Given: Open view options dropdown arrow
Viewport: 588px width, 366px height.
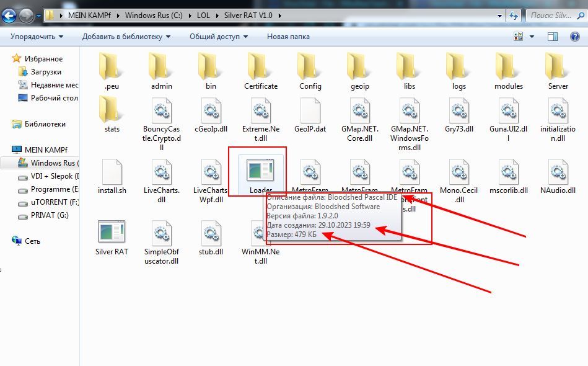Looking at the screenshot, I should tap(532, 37).
